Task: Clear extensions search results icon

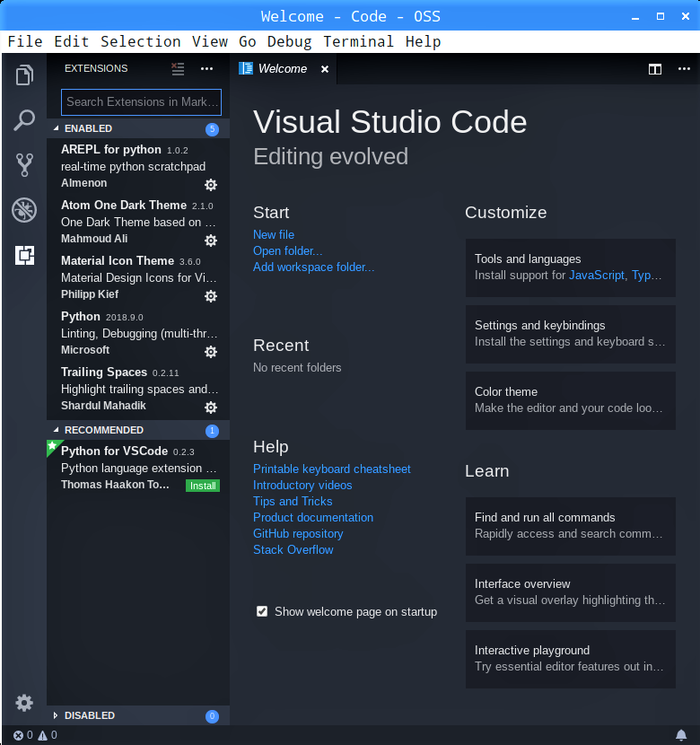Action: 178,69
